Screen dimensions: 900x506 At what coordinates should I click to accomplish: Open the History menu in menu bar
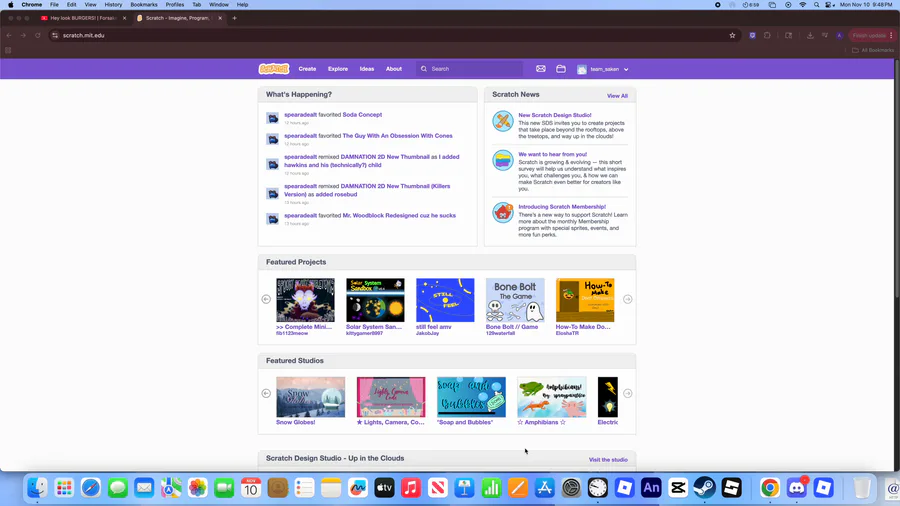(x=113, y=5)
